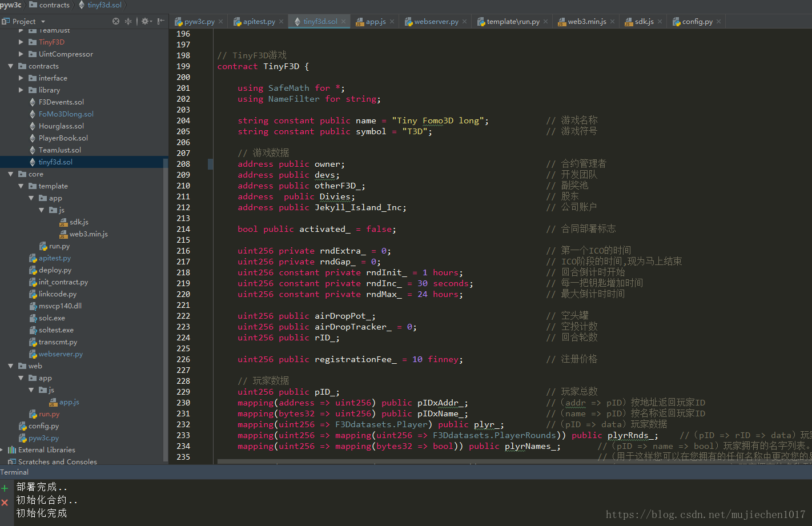
Task: Collapse the template folder
Action: point(21,186)
